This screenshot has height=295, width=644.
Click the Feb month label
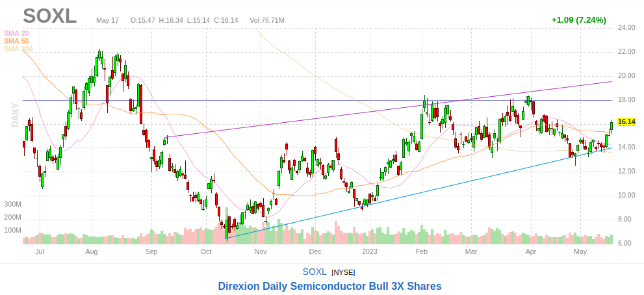pyautogui.click(x=422, y=251)
